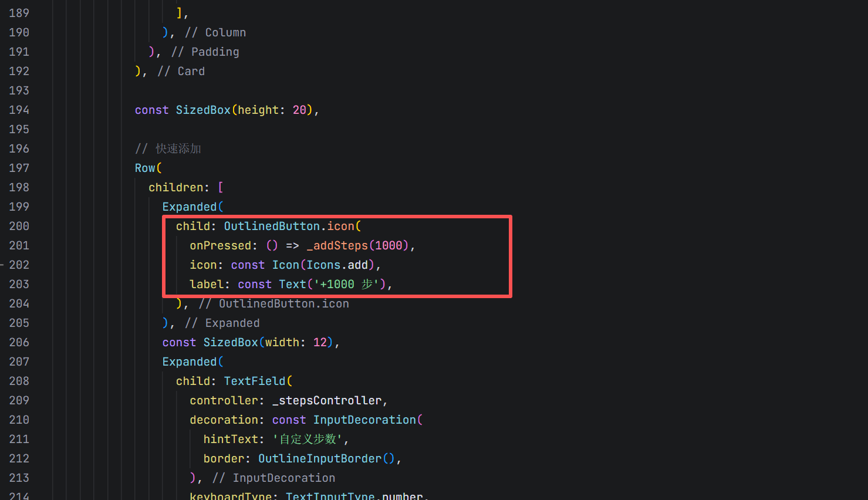Click the 'const' keyword on line 194
The height and width of the screenshot is (500, 868).
(x=152, y=110)
